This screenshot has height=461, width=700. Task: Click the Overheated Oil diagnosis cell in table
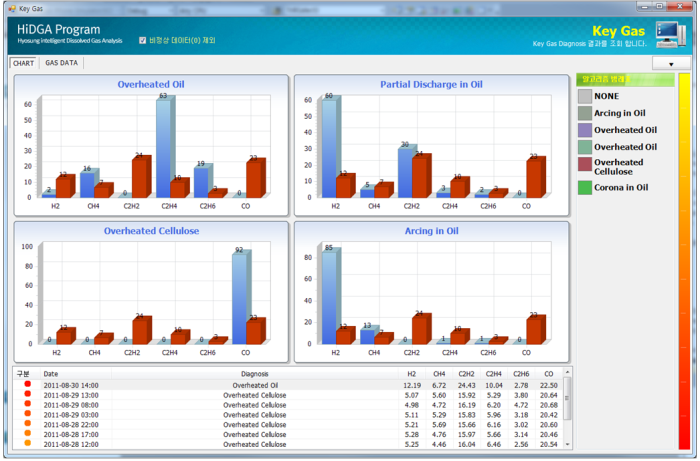click(255, 385)
